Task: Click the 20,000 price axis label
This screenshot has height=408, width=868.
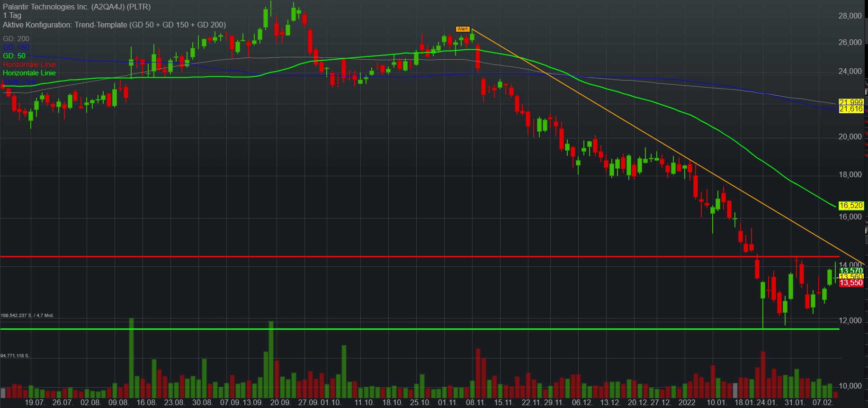Action: pyautogui.click(x=850, y=137)
